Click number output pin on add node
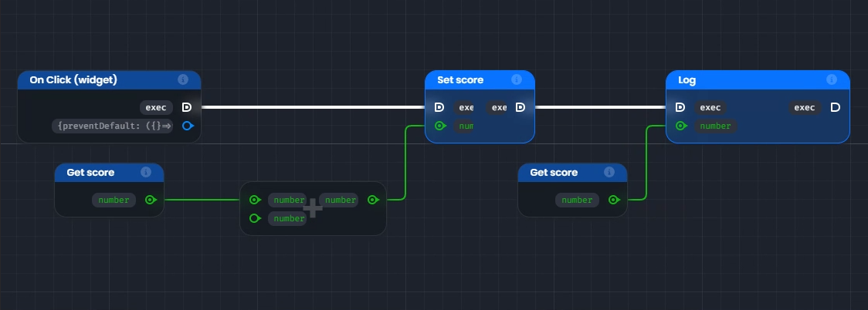The width and height of the screenshot is (868, 310). point(373,200)
